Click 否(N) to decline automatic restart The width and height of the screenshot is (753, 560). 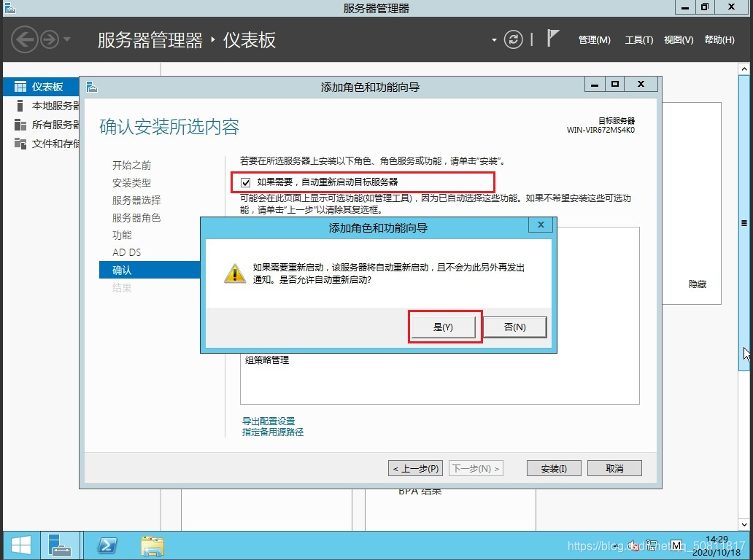click(515, 327)
